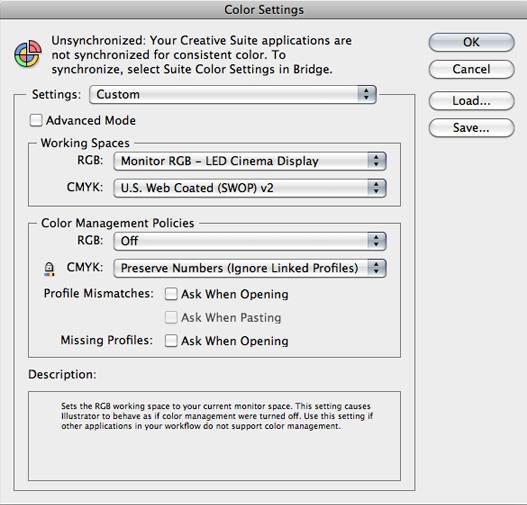Viewport: 527px width, 505px height.
Task: Click the Description box text
Action: pyautogui.click(x=217, y=416)
